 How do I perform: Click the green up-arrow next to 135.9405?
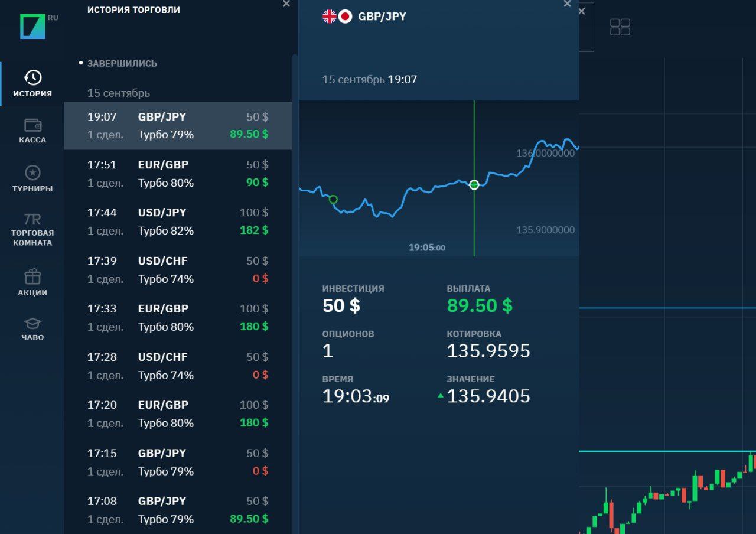(x=440, y=396)
